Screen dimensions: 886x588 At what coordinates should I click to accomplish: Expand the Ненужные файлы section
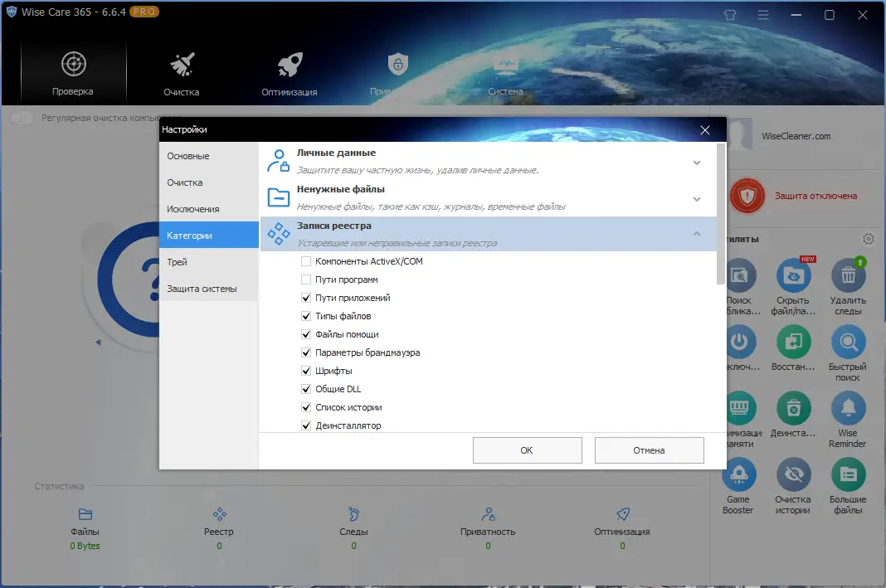click(x=697, y=199)
